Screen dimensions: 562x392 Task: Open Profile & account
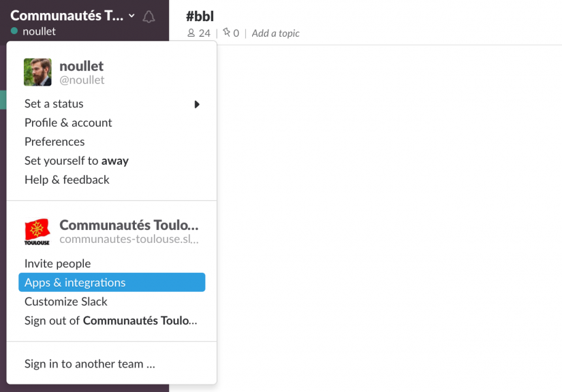pos(68,122)
